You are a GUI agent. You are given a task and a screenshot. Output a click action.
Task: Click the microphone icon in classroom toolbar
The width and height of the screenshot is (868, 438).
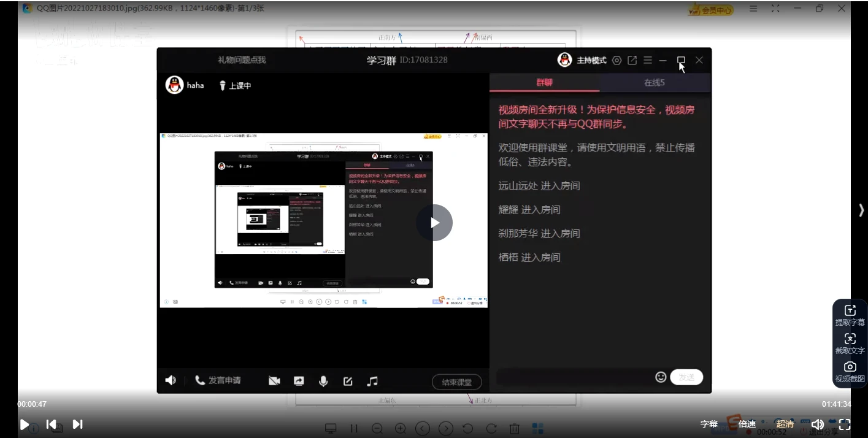click(x=323, y=380)
